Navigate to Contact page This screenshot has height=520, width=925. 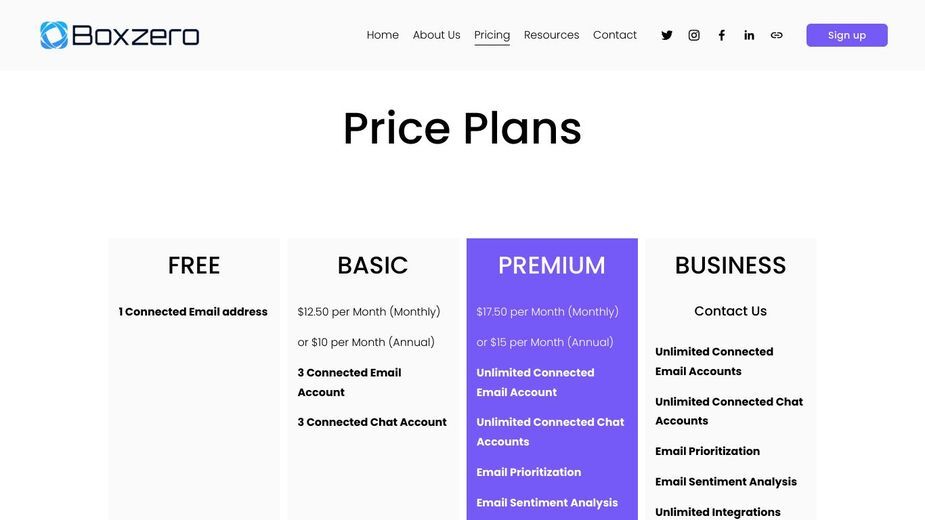[615, 35]
